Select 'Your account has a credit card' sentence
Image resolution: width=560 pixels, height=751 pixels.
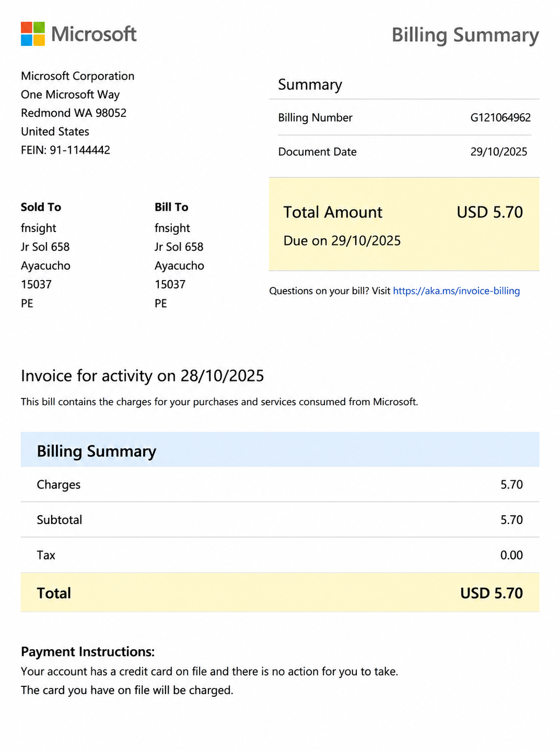click(x=209, y=672)
